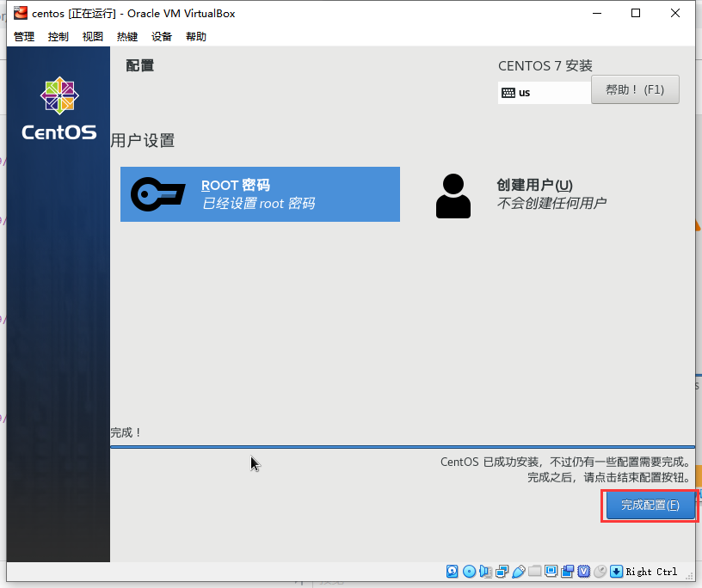Click the USB devices status icon

(519, 572)
